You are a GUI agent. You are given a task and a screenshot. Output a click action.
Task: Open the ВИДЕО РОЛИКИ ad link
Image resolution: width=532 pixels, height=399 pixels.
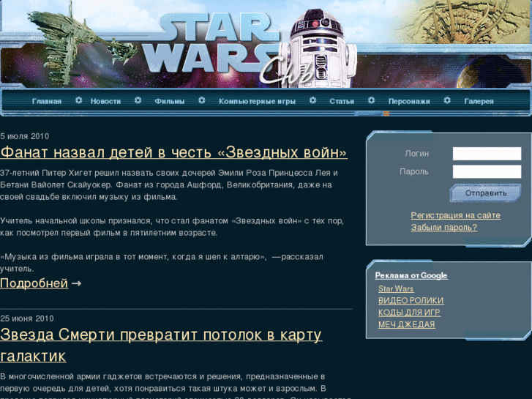(411, 300)
